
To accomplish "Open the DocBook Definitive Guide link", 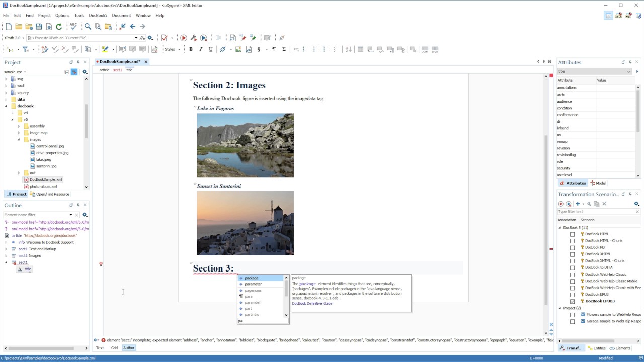I will (312, 303).
